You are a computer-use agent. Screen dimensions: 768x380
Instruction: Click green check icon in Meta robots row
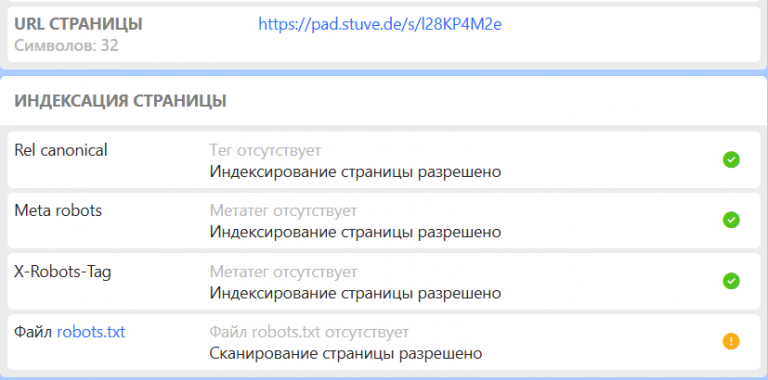[x=731, y=220]
